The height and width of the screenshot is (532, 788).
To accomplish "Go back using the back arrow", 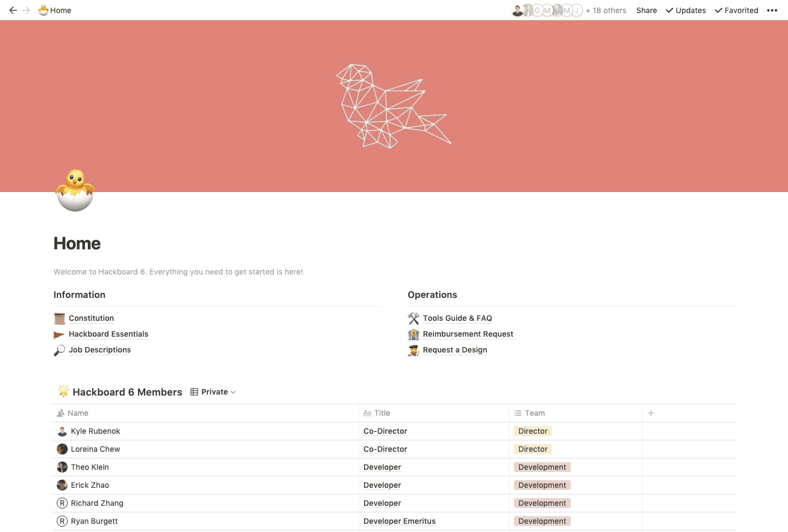I will [13, 10].
